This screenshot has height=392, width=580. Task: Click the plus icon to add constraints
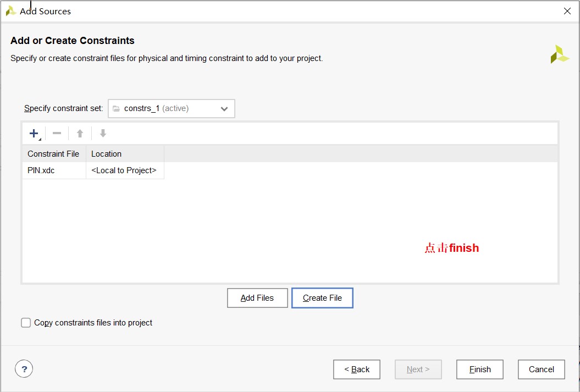pyautogui.click(x=34, y=134)
